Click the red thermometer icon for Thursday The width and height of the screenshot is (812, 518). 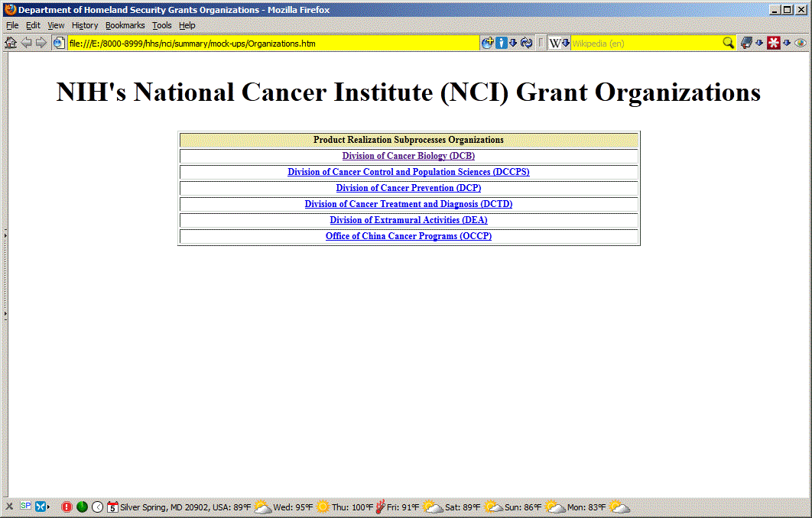[380, 507]
